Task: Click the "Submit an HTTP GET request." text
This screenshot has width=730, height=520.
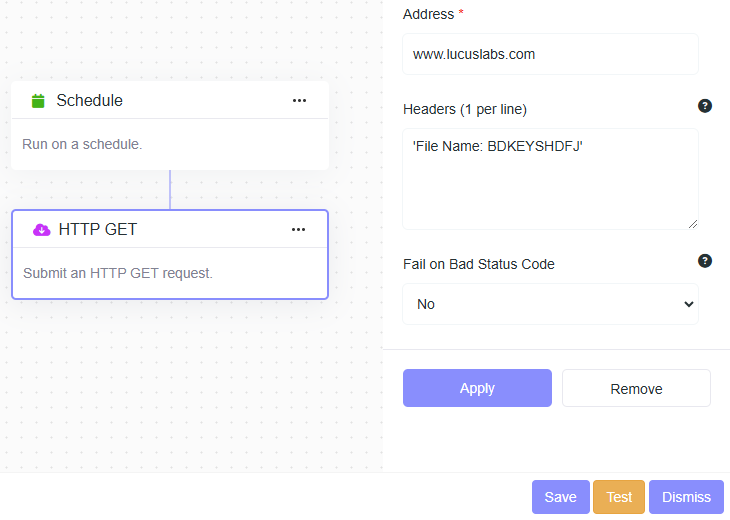Action: 118,273
